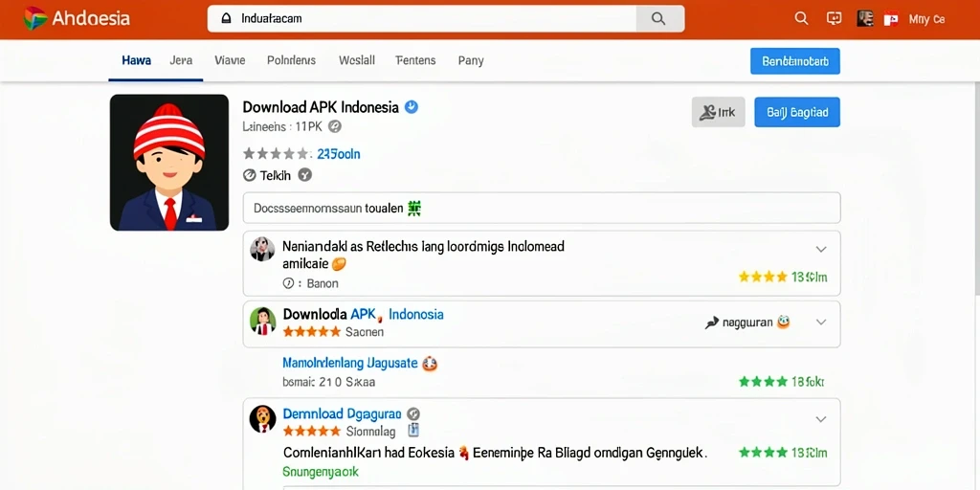Click the arrow icon before nagguran

point(711,323)
